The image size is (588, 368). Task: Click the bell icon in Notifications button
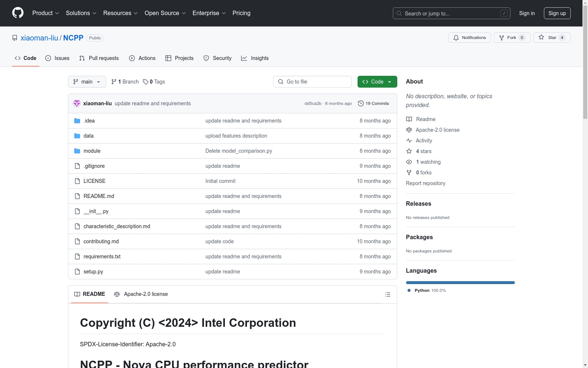coord(456,38)
